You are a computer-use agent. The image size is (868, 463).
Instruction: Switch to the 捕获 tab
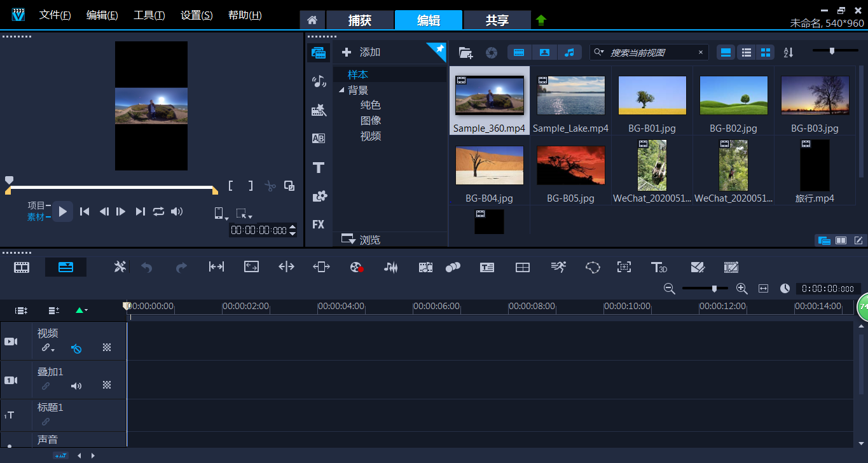[x=359, y=20]
